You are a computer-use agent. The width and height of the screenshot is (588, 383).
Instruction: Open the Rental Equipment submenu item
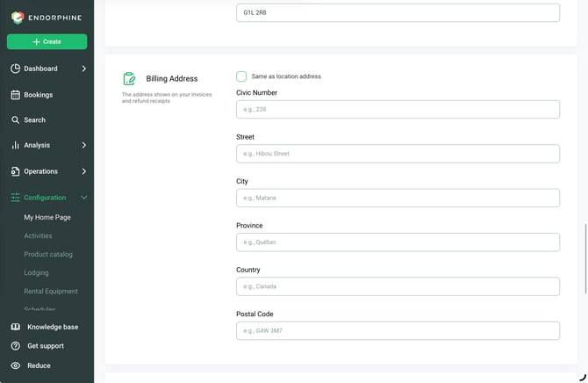pyautogui.click(x=51, y=291)
